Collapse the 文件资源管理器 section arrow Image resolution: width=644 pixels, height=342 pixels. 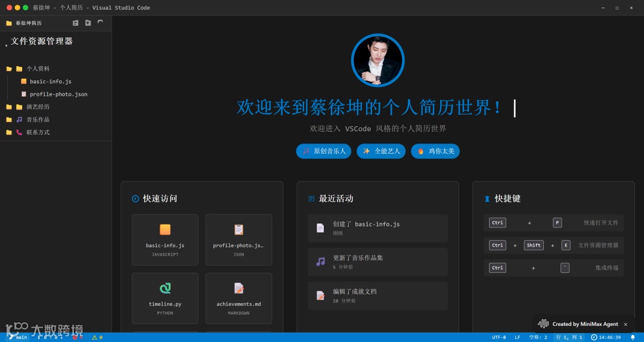point(6,45)
